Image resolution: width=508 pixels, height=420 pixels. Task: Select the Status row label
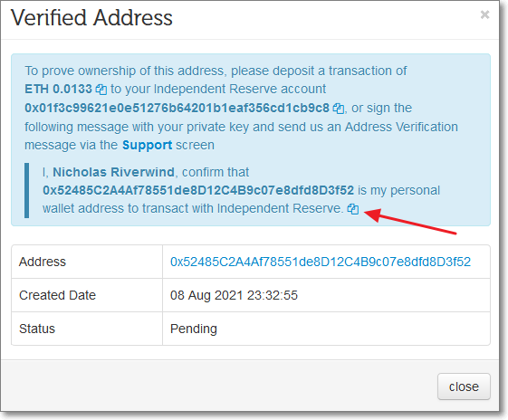[37, 329]
